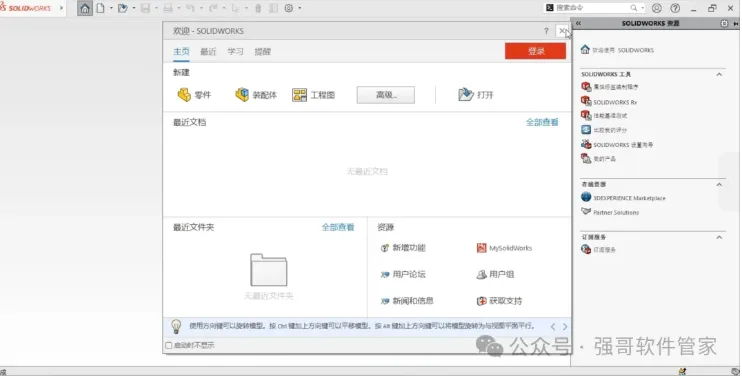Screen dimensions: 742x379
Task: Create a new 装配体 assembly document
Action: click(256, 95)
